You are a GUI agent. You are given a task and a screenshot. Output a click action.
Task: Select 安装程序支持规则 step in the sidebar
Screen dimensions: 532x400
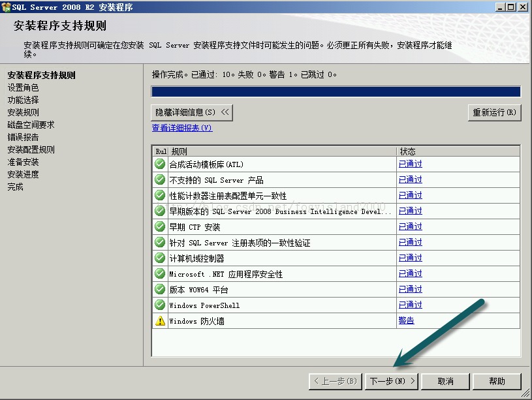41,75
